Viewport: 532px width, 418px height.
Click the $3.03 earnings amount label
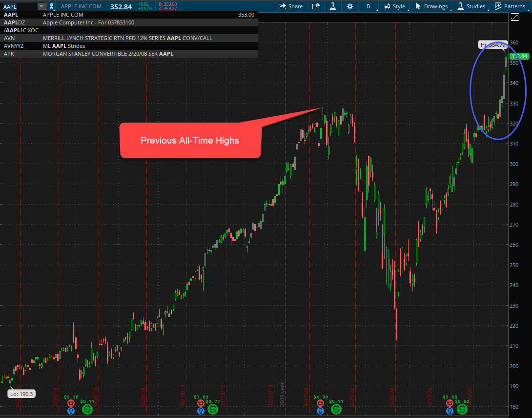[201, 397]
